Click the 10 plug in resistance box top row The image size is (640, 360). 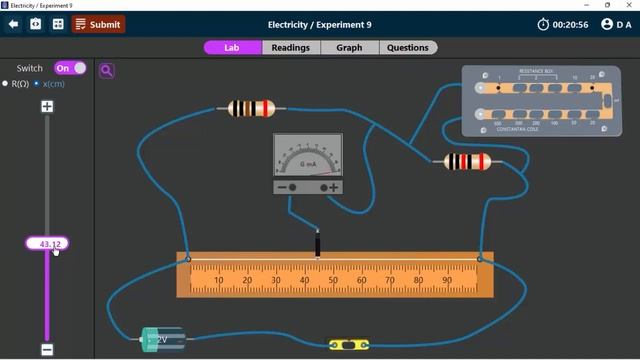click(574, 88)
